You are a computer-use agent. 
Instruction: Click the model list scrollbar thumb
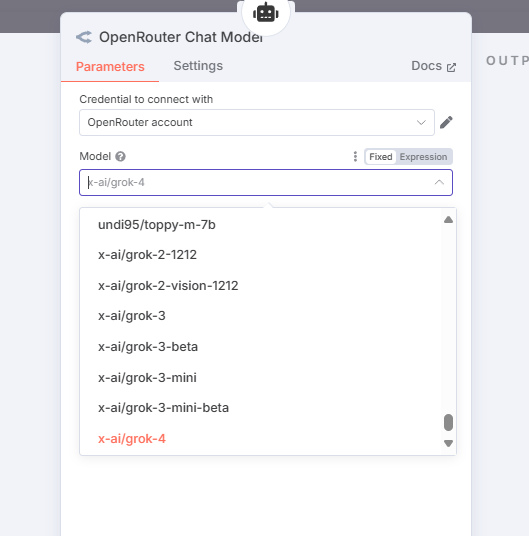point(448,423)
